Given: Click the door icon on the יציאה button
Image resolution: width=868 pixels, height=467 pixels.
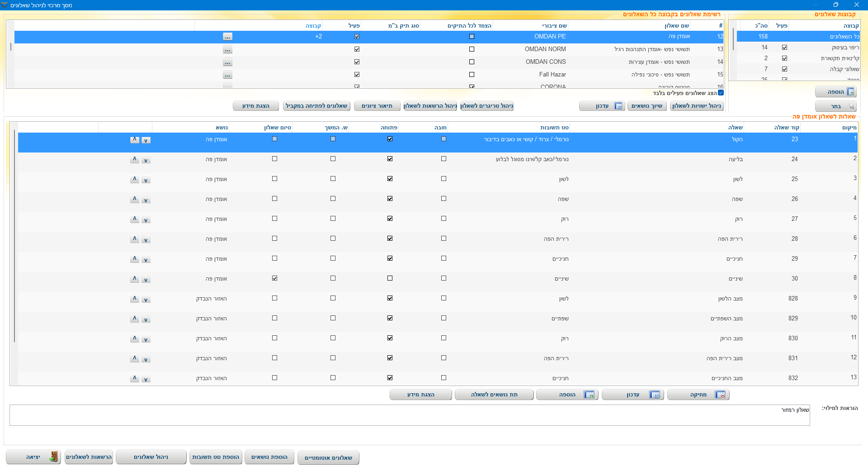Looking at the screenshot, I should click(x=54, y=457).
